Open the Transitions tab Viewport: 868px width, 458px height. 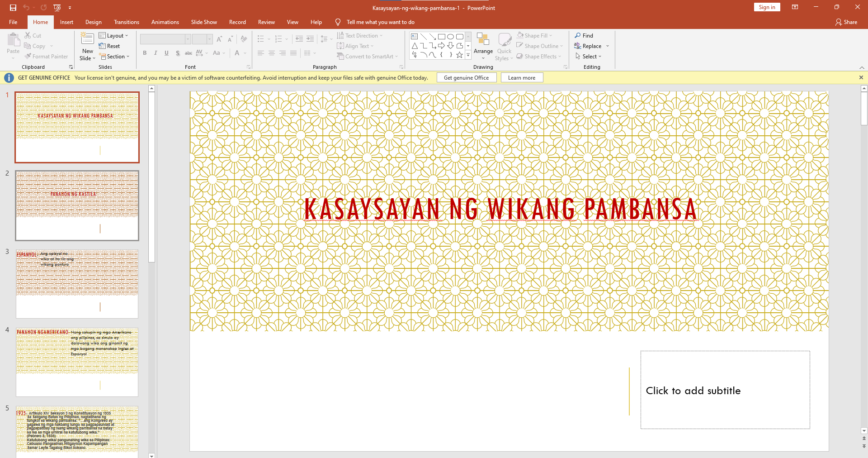click(127, 22)
